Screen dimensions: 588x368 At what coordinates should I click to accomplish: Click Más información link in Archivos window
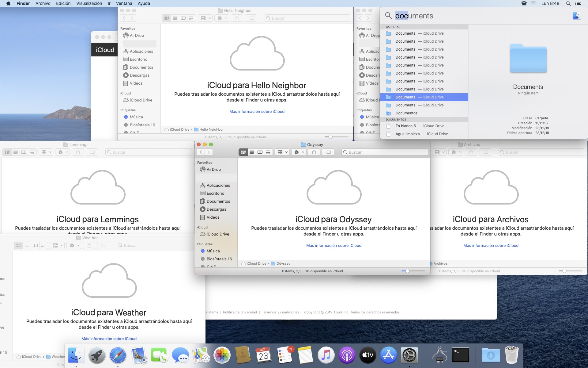tap(491, 245)
